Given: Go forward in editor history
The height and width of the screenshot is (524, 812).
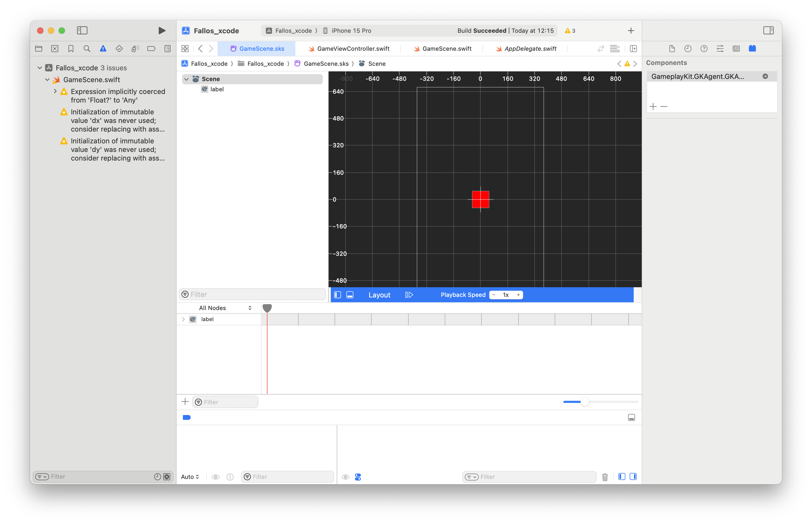Looking at the screenshot, I should pyautogui.click(x=211, y=49).
